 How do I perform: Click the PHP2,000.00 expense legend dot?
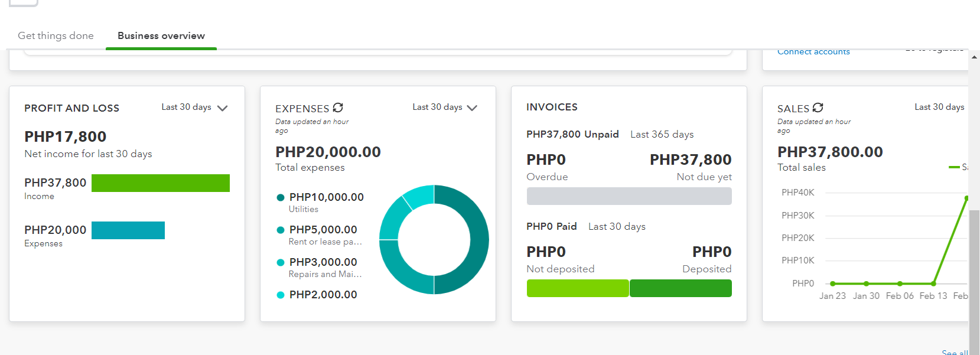281,295
